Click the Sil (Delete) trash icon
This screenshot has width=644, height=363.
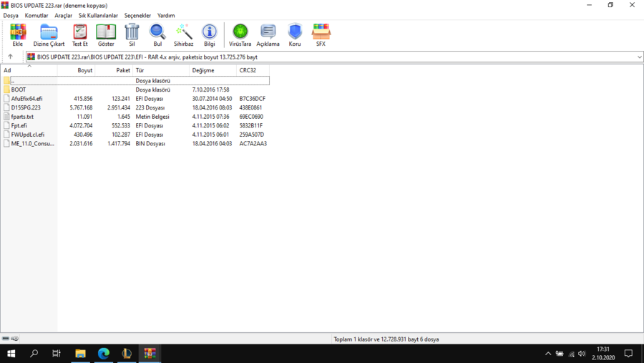(x=132, y=34)
